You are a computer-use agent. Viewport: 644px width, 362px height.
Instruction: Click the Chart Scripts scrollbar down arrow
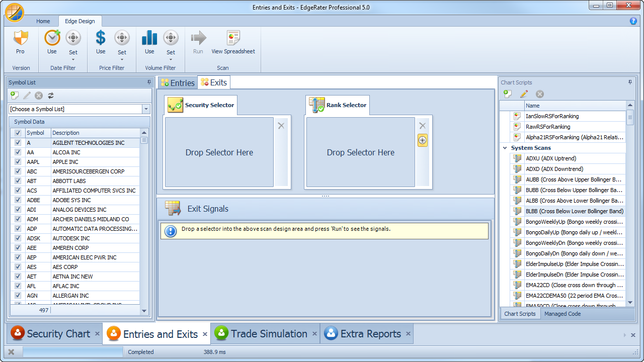(x=630, y=303)
